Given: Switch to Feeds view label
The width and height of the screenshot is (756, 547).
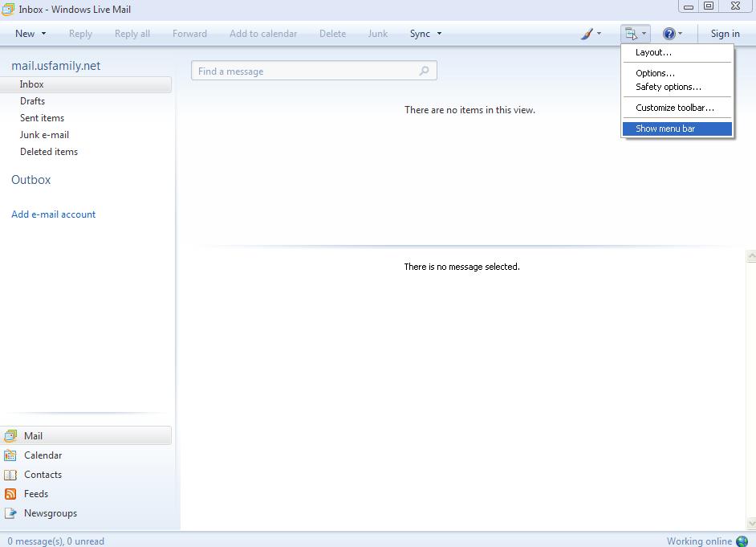Looking at the screenshot, I should pyautogui.click(x=36, y=494).
